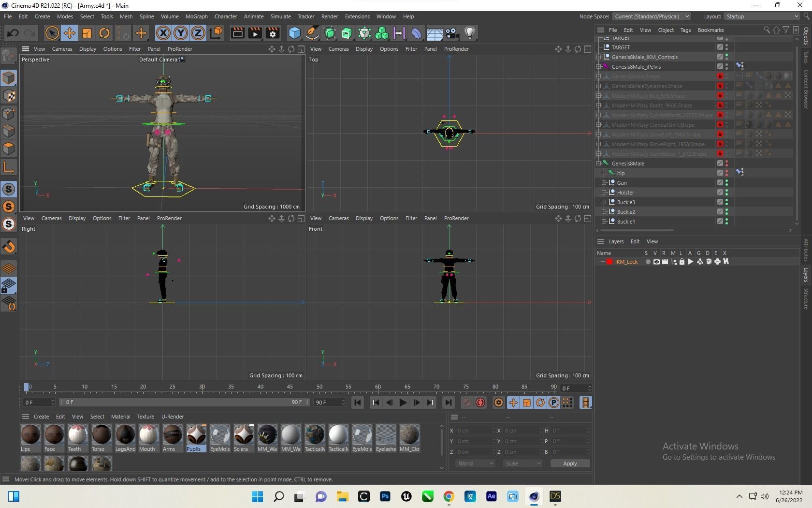
Task: Open the World coordinate dropdown
Action: pos(475,463)
